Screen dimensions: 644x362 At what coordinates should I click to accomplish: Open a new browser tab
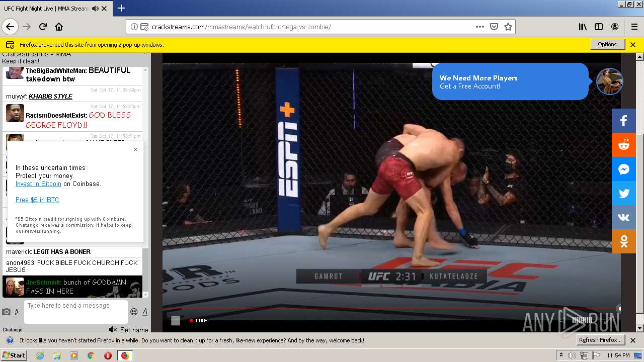(121, 8)
